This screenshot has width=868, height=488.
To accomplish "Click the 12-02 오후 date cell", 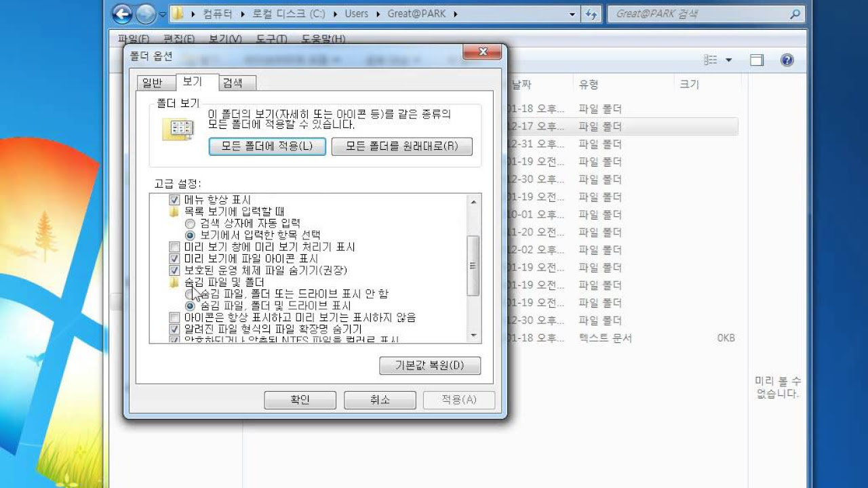I will (536, 249).
